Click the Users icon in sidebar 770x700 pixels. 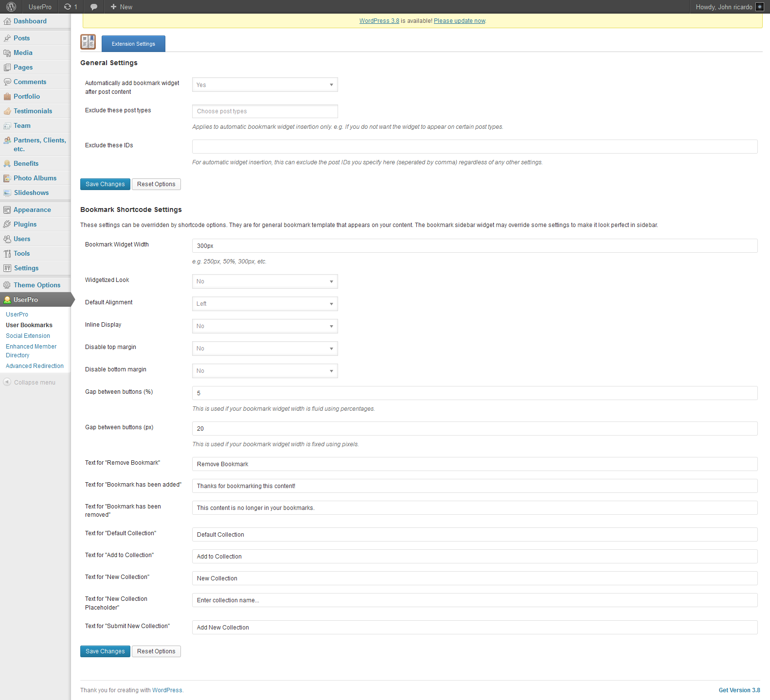(x=7, y=239)
